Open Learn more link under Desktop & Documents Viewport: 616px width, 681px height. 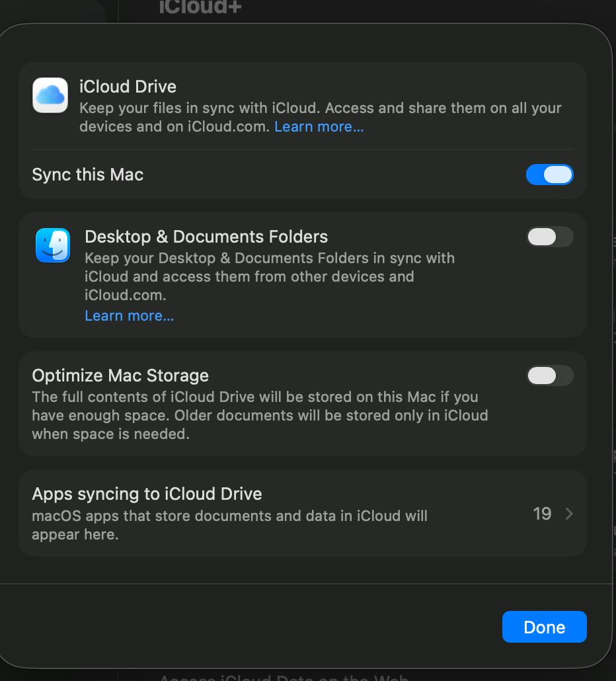tap(130, 316)
